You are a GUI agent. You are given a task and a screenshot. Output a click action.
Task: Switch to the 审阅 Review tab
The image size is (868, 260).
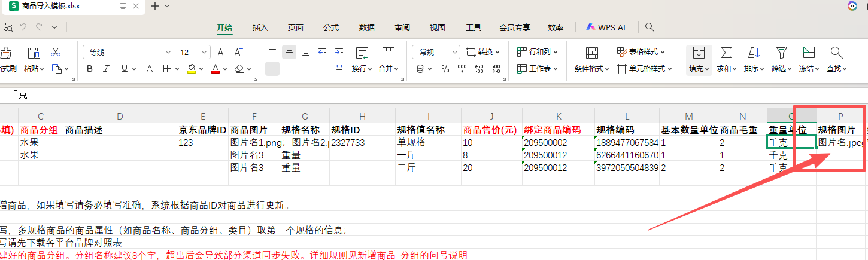[402, 27]
